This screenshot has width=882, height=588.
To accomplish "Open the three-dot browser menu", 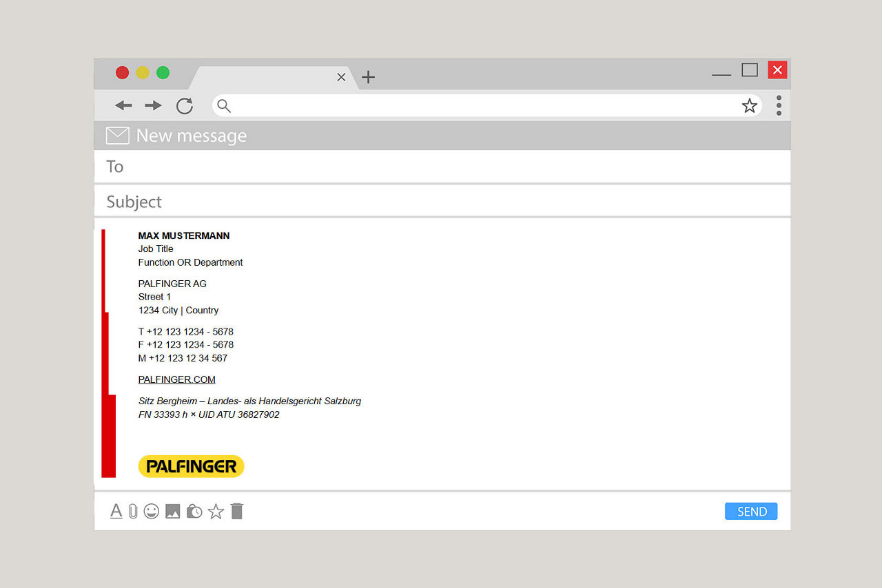I will (779, 105).
